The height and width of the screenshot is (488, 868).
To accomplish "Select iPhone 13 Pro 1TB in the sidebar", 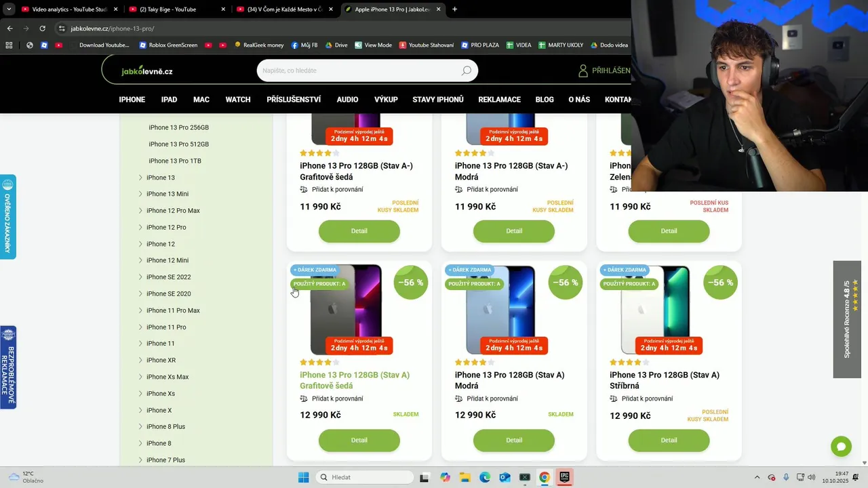I will point(175,161).
